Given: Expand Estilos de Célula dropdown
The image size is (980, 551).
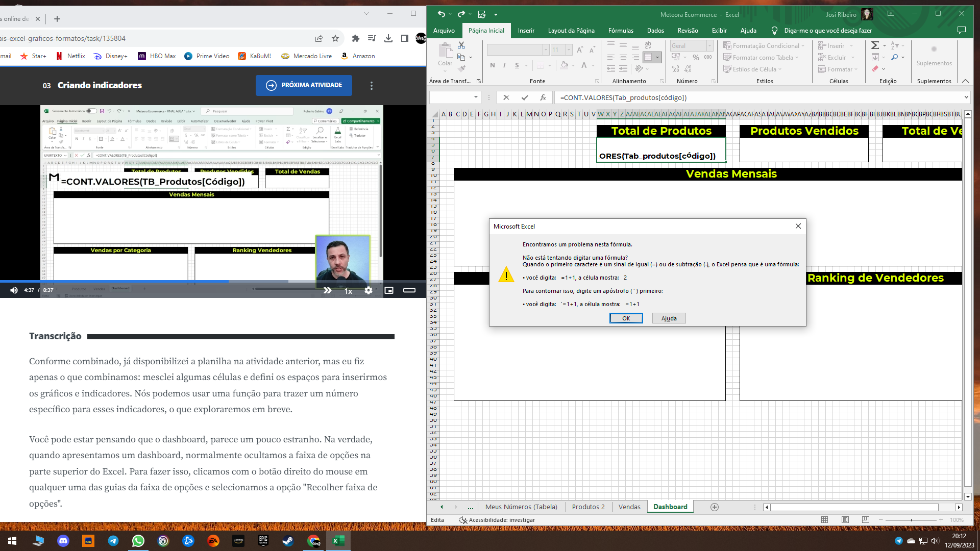Looking at the screenshot, I should (752, 69).
